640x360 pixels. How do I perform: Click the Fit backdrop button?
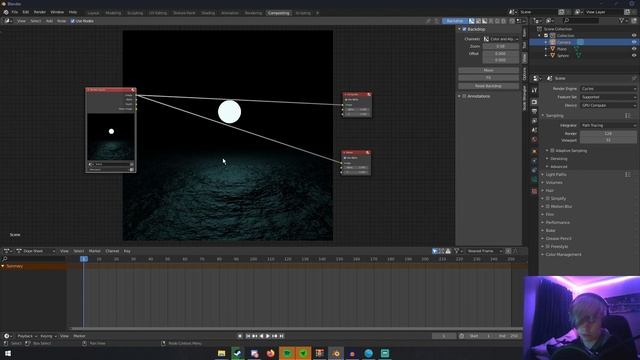[x=489, y=78]
